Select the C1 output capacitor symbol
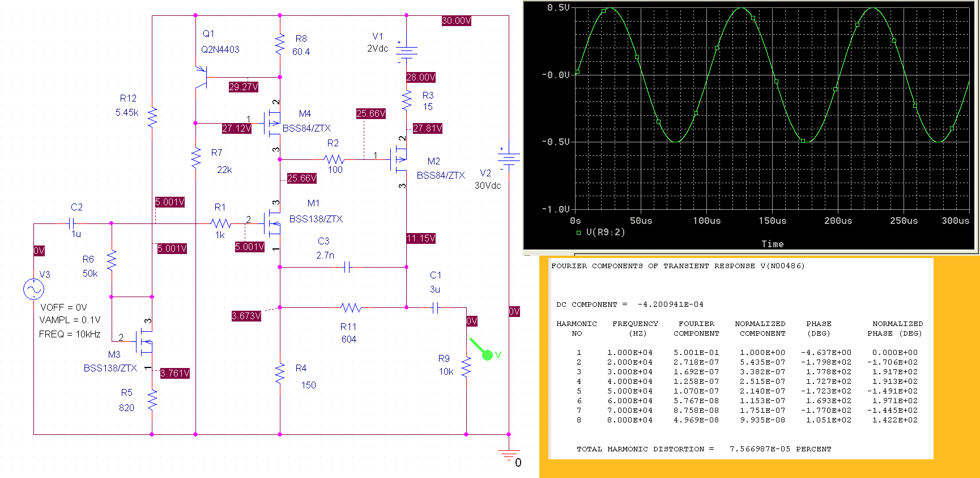This screenshot has height=478, width=980. pyautogui.click(x=435, y=308)
